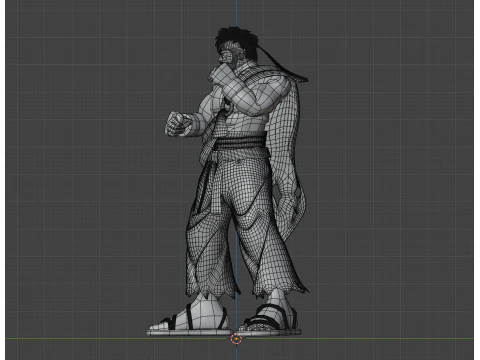
Task: Click the 3D cursor at the origin
Action: click(236, 339)
